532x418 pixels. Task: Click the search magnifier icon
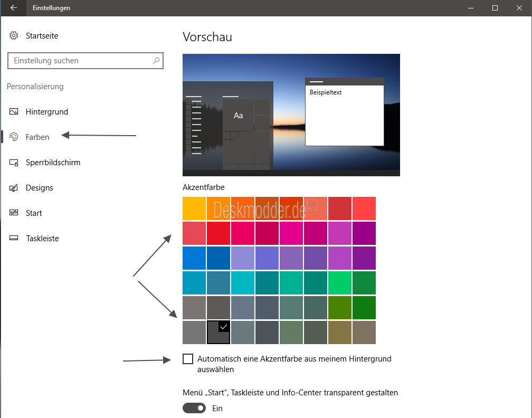[156, 61]
